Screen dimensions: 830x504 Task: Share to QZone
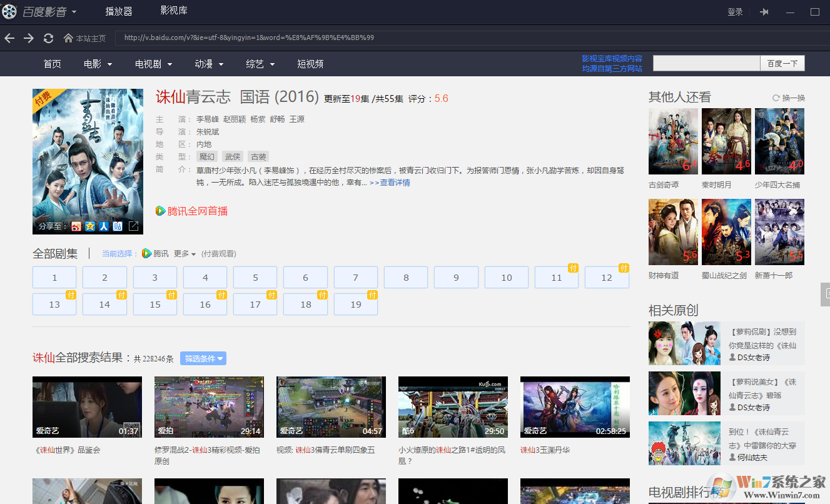(90, 226)
